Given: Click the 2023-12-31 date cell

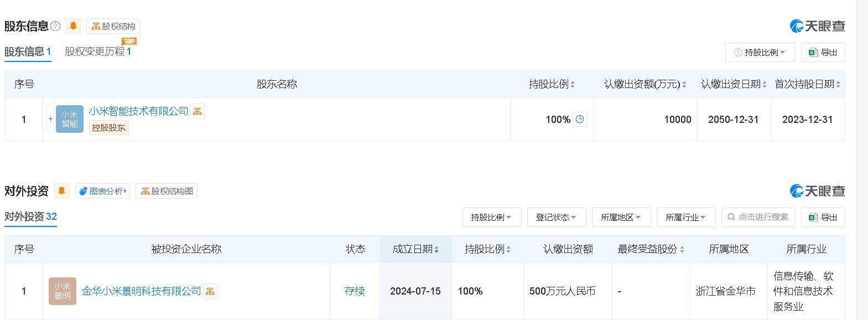Looking at the screenshot, I should coord(807,120).
